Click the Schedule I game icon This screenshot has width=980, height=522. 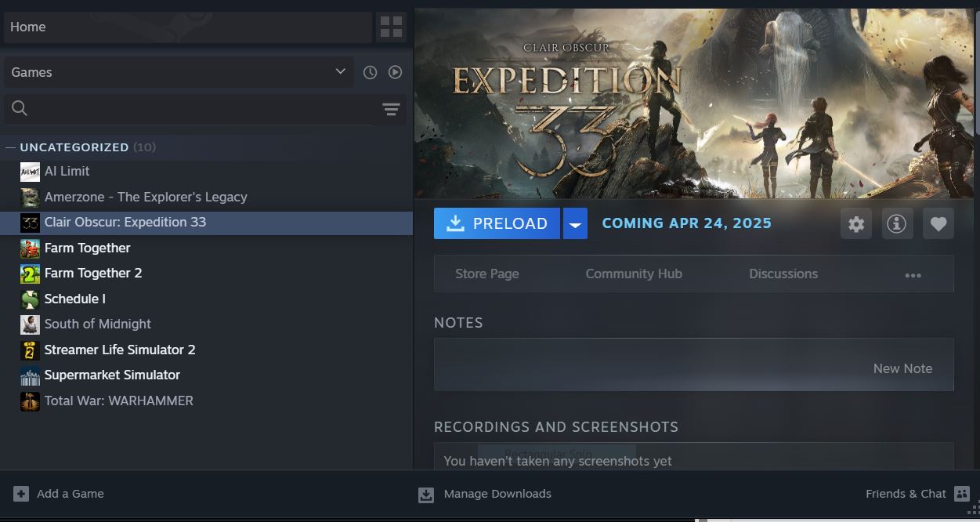pos(30,299)
